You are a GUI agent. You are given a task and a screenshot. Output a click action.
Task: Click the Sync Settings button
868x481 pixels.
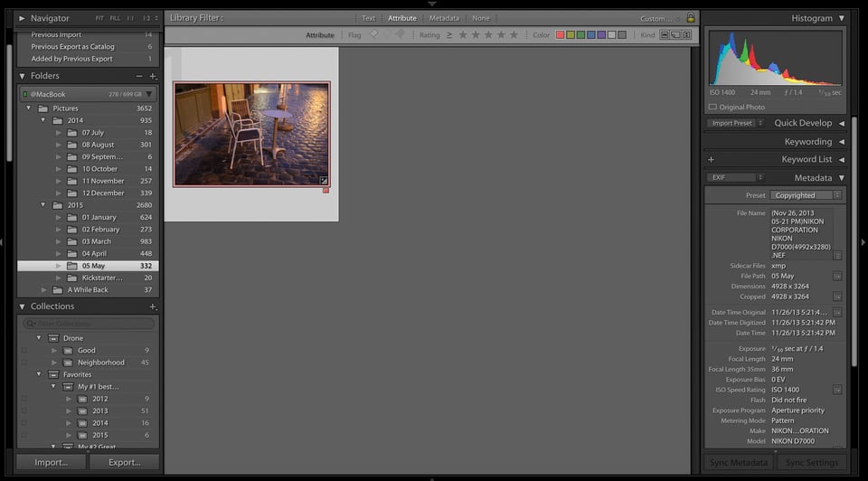tap(812, 463)
